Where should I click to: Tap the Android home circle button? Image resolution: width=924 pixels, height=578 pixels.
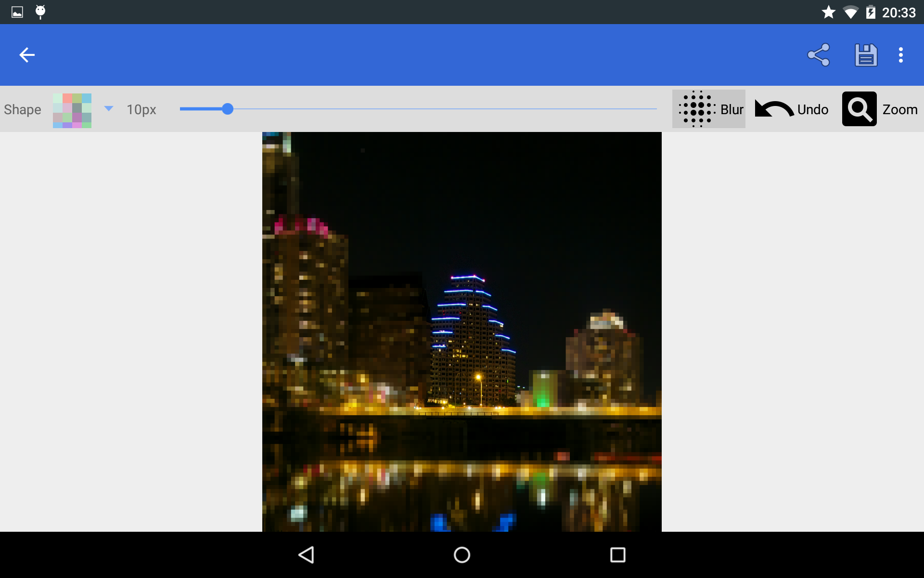click(x=462, y=555)
